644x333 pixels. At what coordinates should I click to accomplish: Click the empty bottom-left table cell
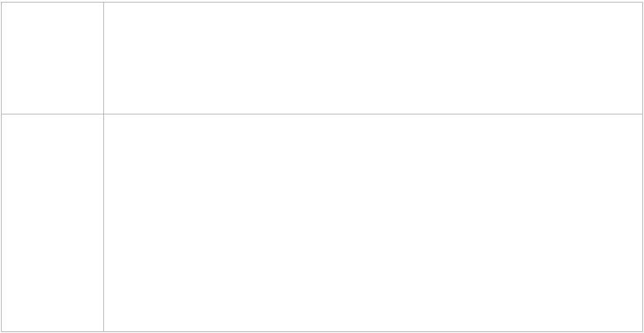[x=52, y=223]
